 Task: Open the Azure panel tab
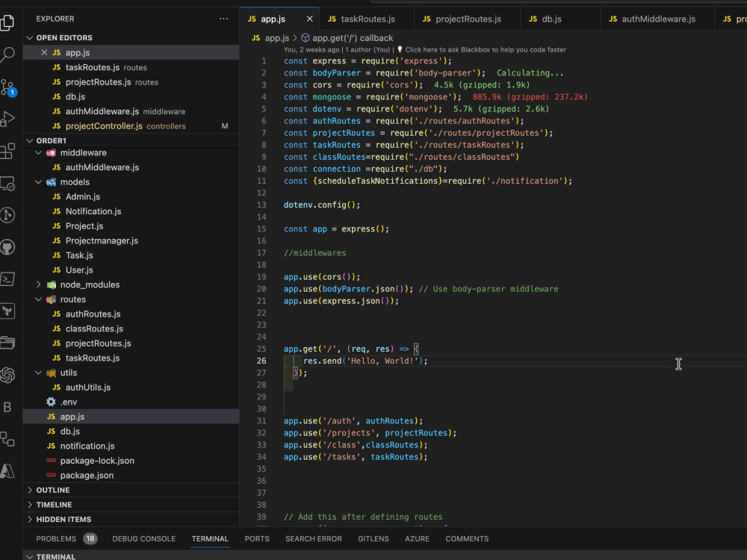coord(417,538)
